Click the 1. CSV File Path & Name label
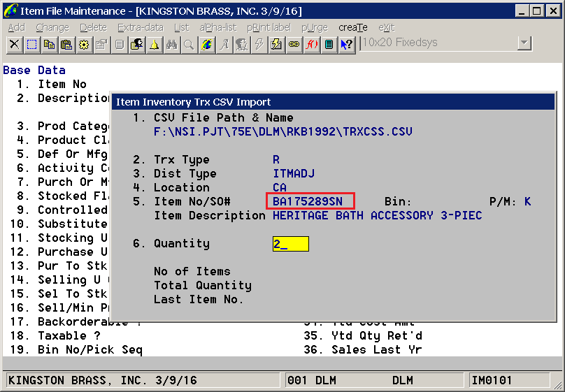Screen dimensions: 565x392 point(213,117)
